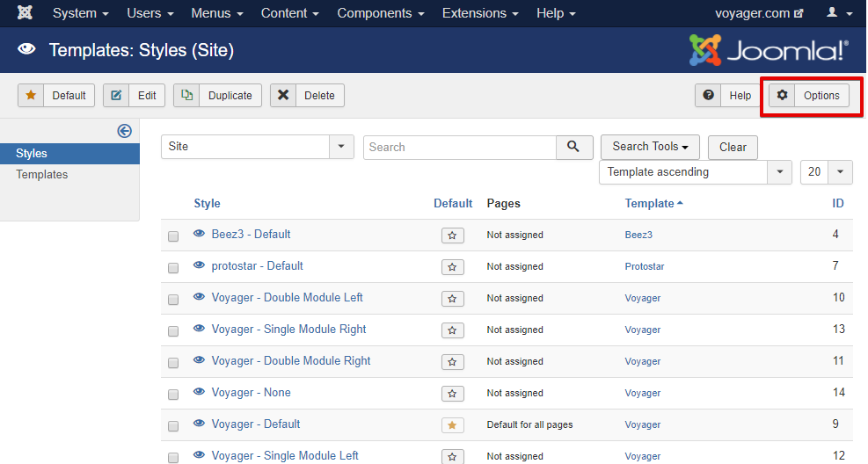The width and height of the screenshot is (868, 464).
Task: Check the Voyager - Default row checkbox
Action: [x=173, y=426]
